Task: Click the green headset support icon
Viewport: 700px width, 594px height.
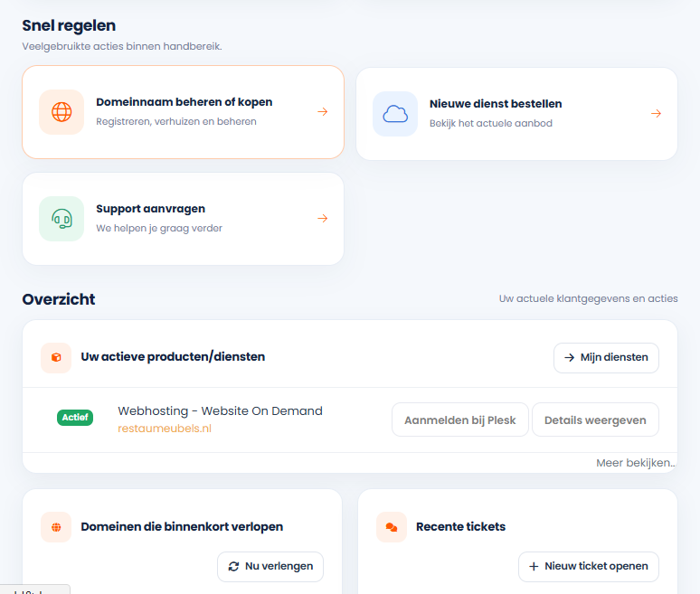Action: pos(61,219)
